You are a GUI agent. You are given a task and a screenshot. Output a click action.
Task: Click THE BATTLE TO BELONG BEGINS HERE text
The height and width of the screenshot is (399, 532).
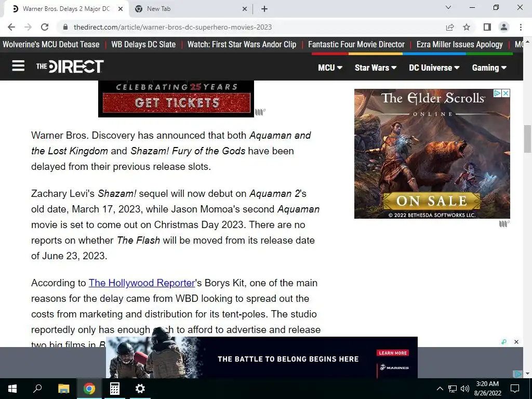pos(288,359)
